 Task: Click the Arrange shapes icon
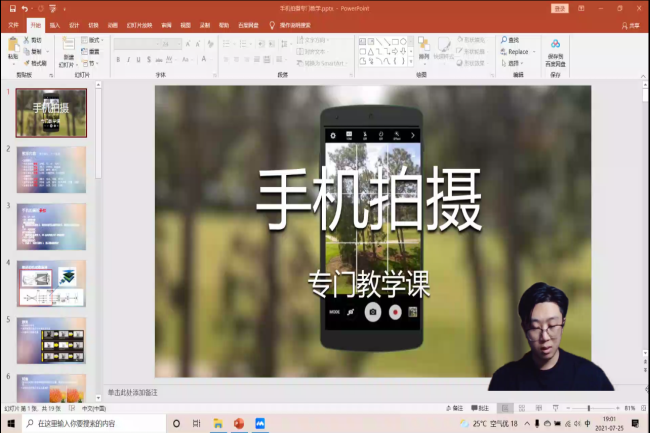(424, 47)
